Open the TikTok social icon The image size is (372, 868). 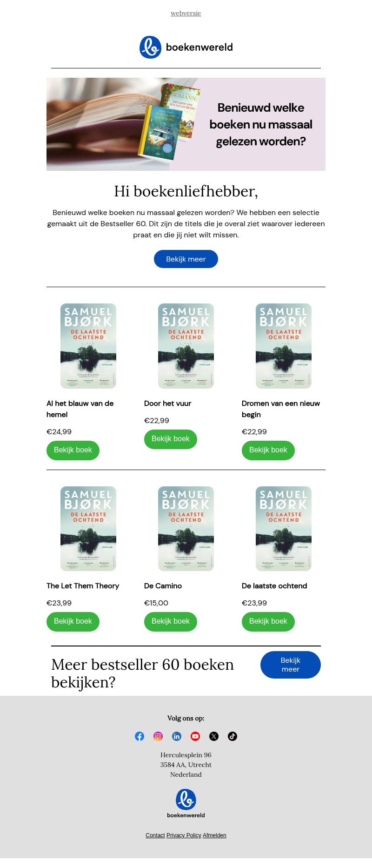(232, 736)
